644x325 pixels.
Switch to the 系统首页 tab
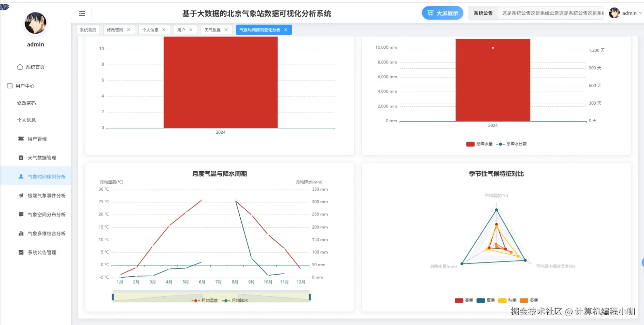pos(88,30)
